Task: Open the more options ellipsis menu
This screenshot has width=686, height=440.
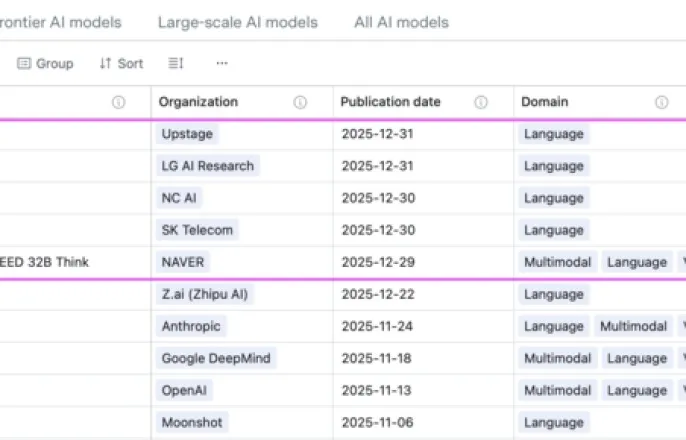Action: (x=221, y=63)
